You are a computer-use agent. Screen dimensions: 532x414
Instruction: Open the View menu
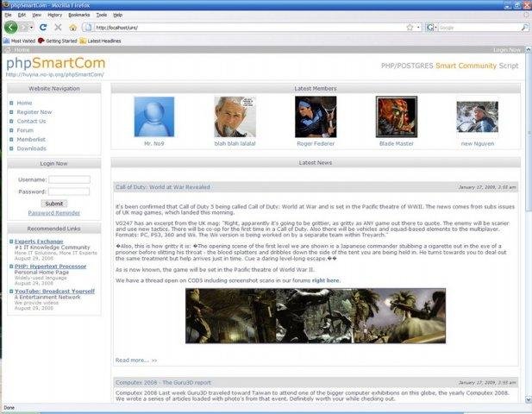tap(36, 15)
